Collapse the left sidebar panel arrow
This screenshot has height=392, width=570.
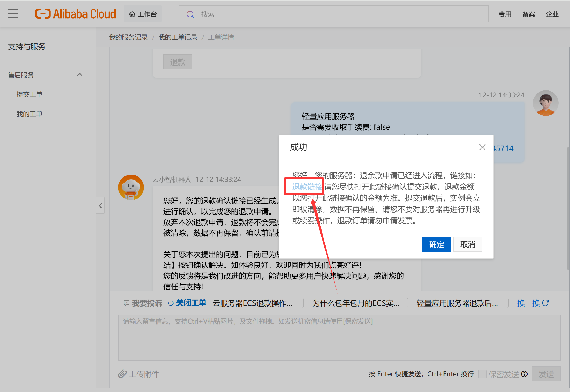100,206
